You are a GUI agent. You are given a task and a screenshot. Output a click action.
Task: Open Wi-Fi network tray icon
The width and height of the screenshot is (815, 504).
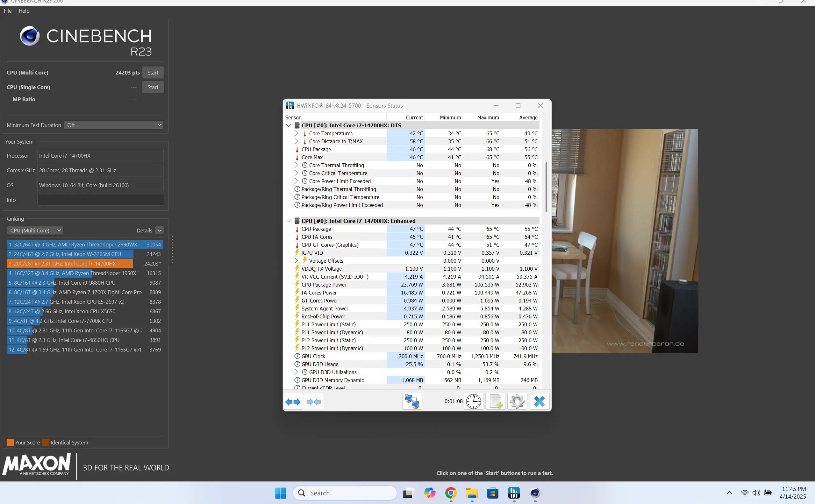click(x=745, y=493)
